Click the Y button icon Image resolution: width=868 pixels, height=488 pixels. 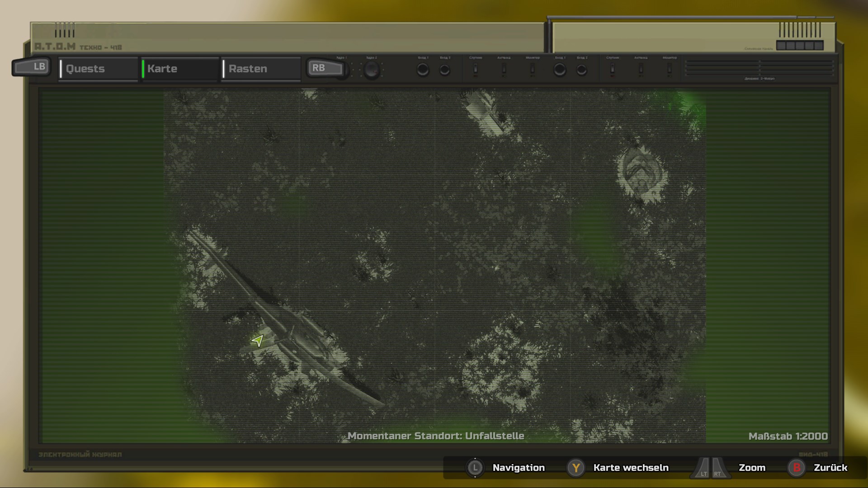point(576,468)
